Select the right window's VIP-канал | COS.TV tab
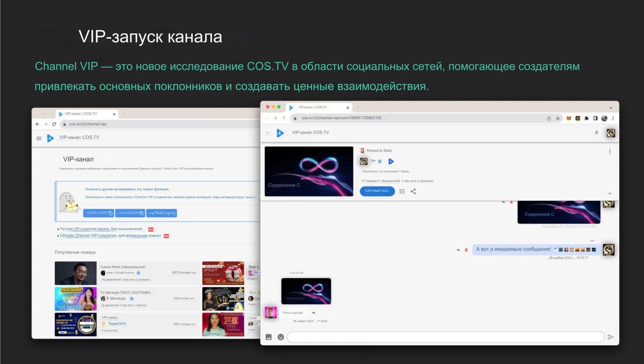 [x=319, y=107]
